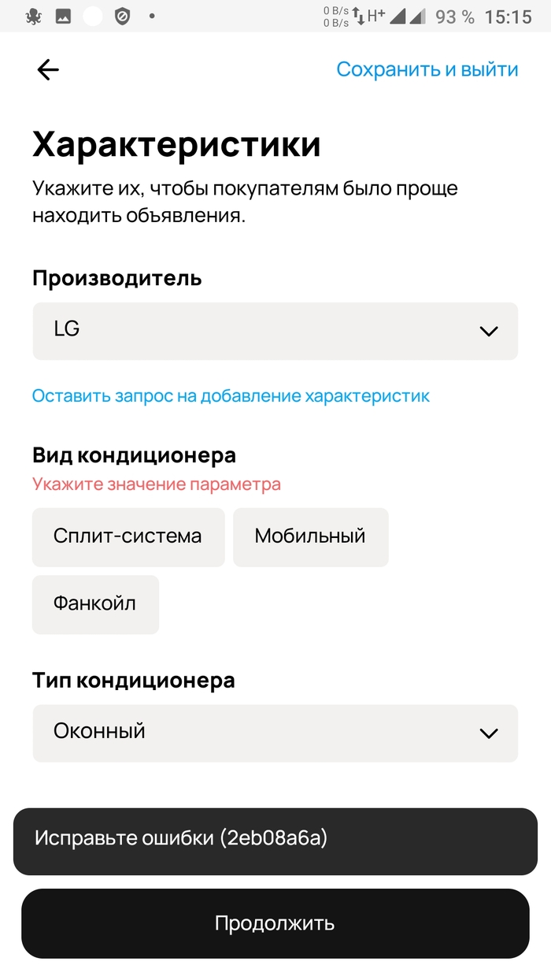Expand the Тип кондиционера dropdown showing Оконный
Screen dimensions: 551x980
point(275,733)
